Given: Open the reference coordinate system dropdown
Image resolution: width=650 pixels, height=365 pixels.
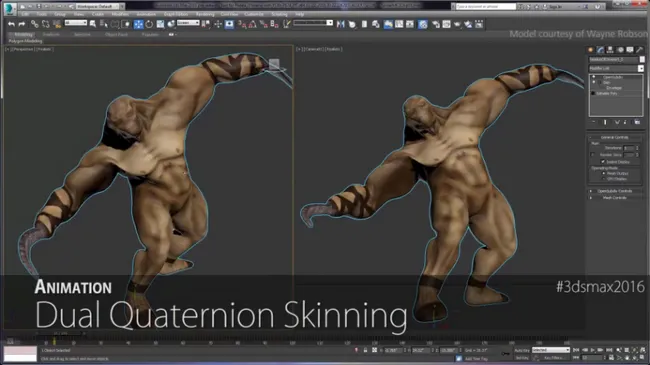Looking at the screenshot, I should 188,23.
